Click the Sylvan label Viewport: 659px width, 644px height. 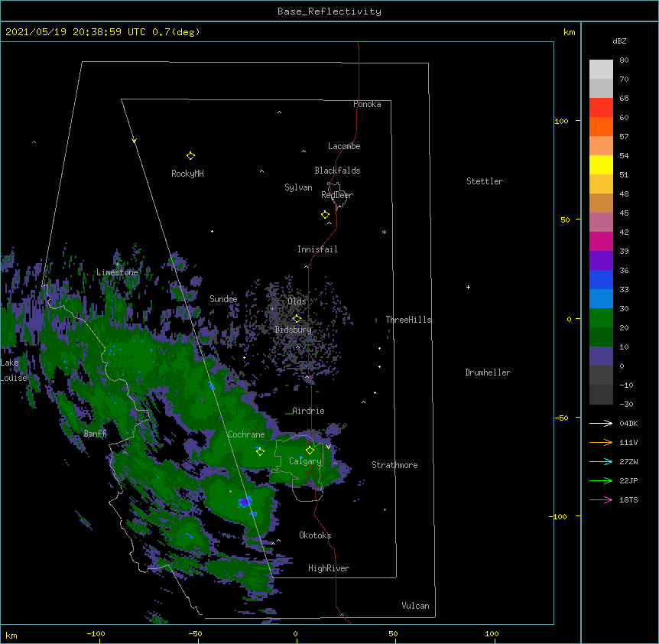point(298,187)
